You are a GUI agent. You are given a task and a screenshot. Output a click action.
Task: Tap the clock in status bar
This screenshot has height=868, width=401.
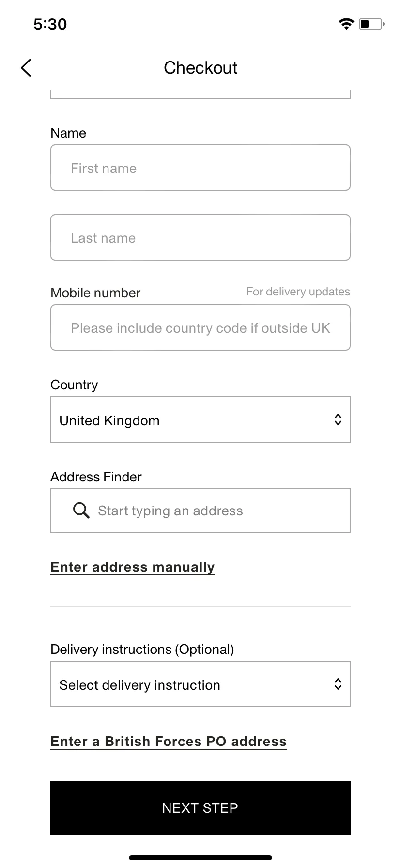tap(50, 24)
